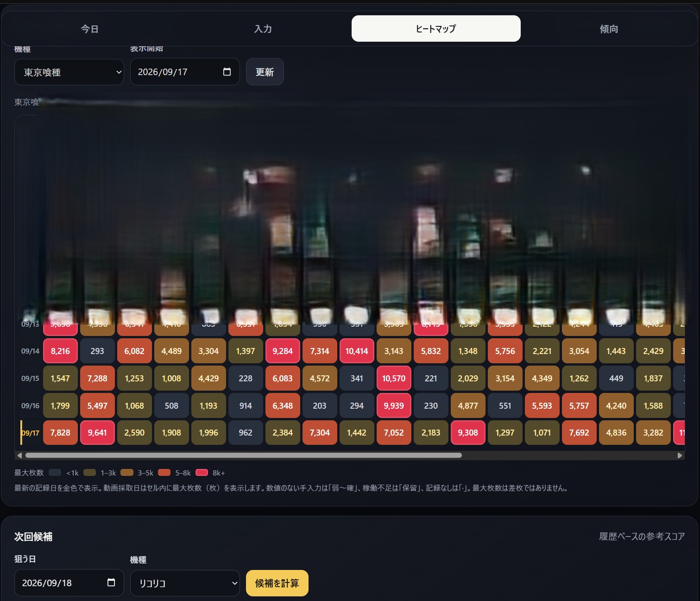
Task: Click the horizontal heatmap scrollbar thumb
Action: [x=244, y=455]
